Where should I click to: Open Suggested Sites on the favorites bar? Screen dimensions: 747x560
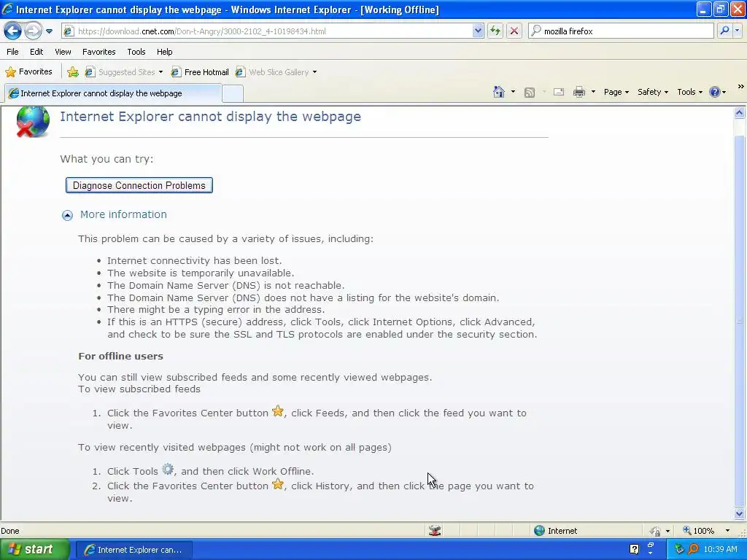coord(124,72)
